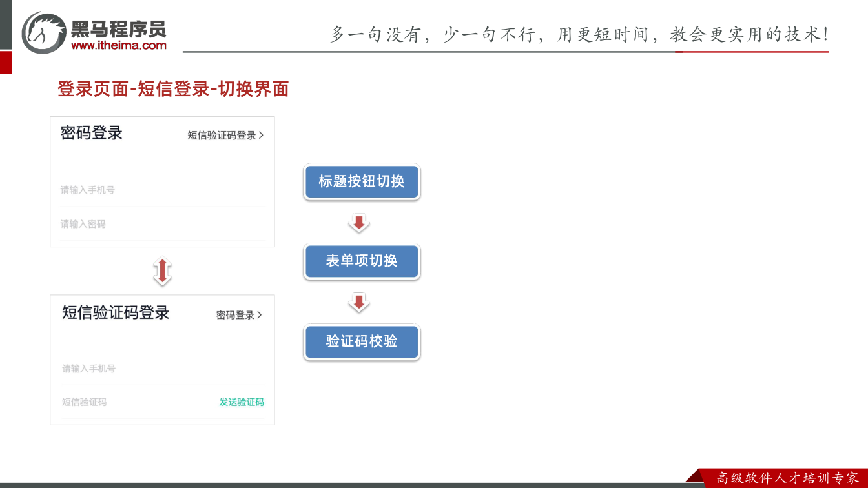Viewport: 868px width, 488px height.
Task: Click the 请输入密码 password field
Action: (162, 224)
